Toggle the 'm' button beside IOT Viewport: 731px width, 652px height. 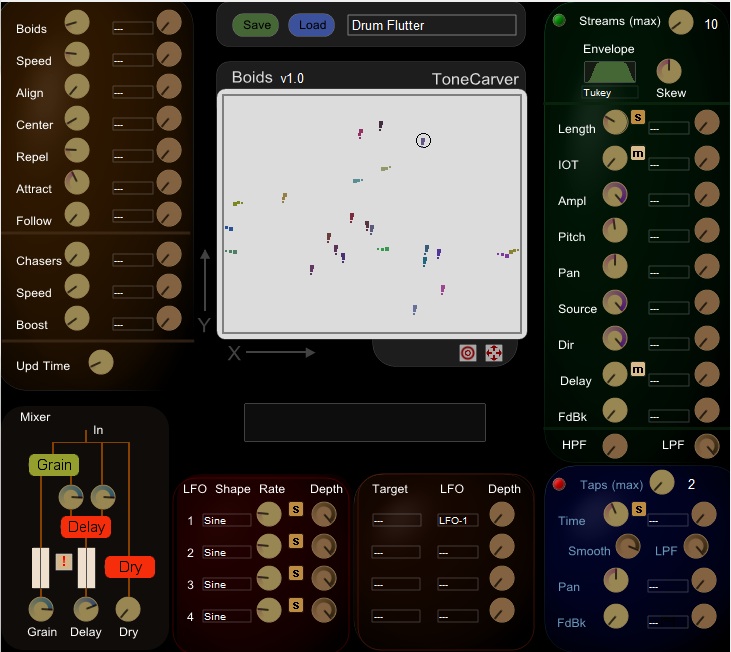click(x=638, y=153)
